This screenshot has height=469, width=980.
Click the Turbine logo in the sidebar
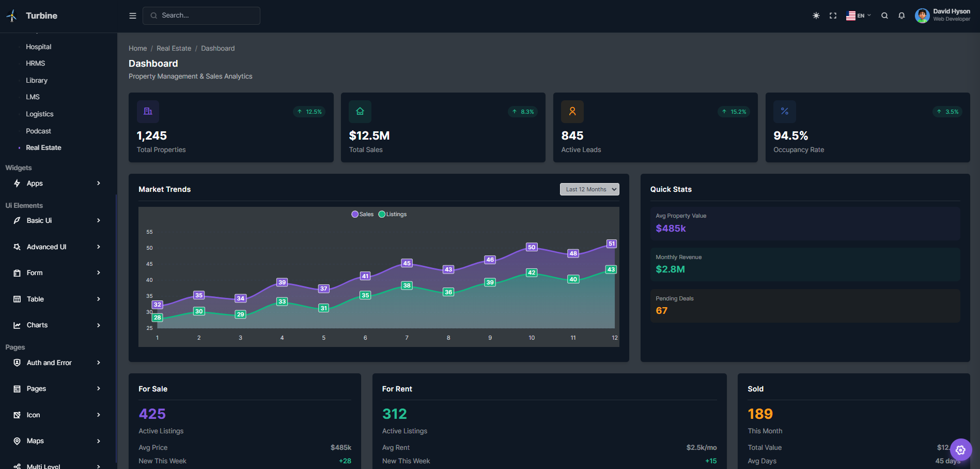11,16
